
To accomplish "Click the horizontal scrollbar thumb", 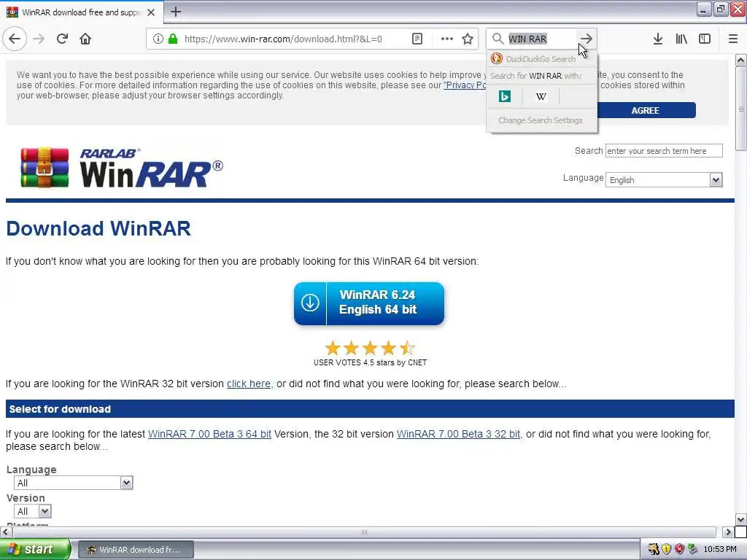I will pos(364,532).
